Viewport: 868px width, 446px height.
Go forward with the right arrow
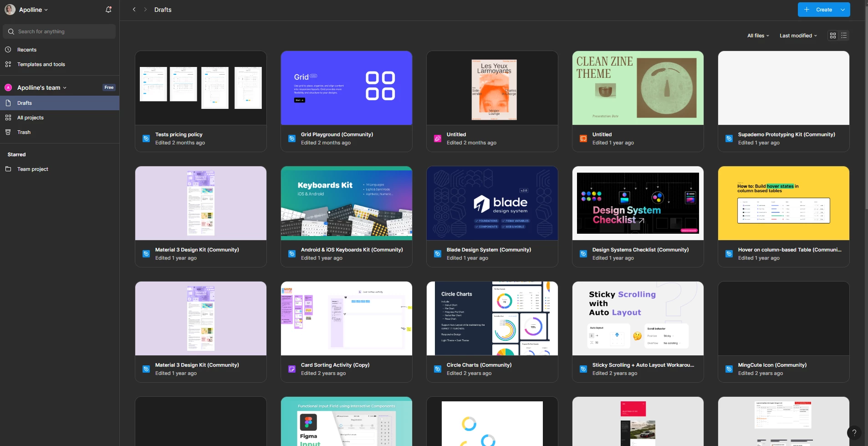pyautogui.click(x=145, y=10)
